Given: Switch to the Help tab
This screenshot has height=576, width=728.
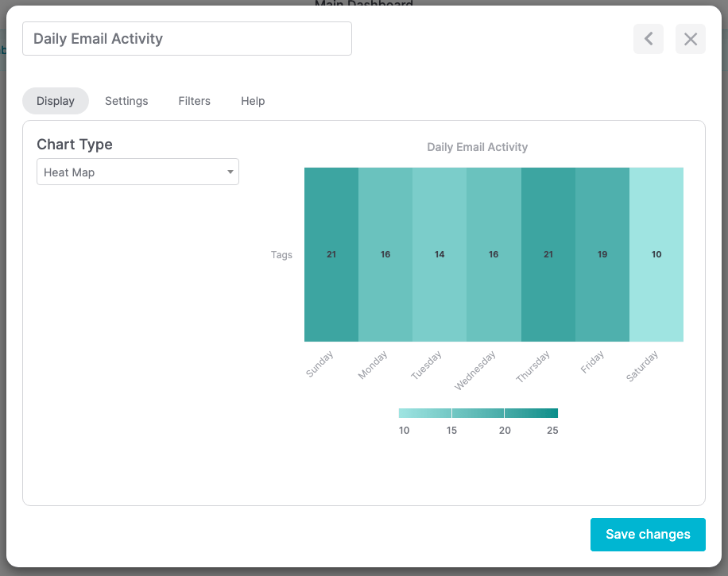Looking at the screenshot, I should [253, 100].
